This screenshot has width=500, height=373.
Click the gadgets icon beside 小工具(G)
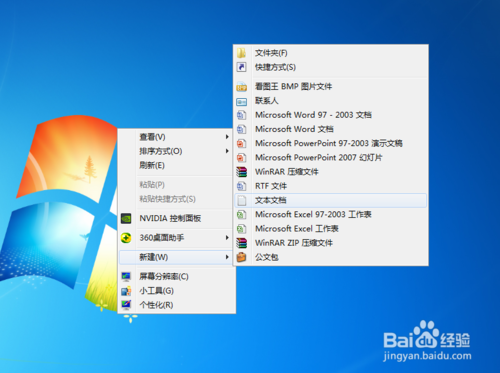point(126,291)
